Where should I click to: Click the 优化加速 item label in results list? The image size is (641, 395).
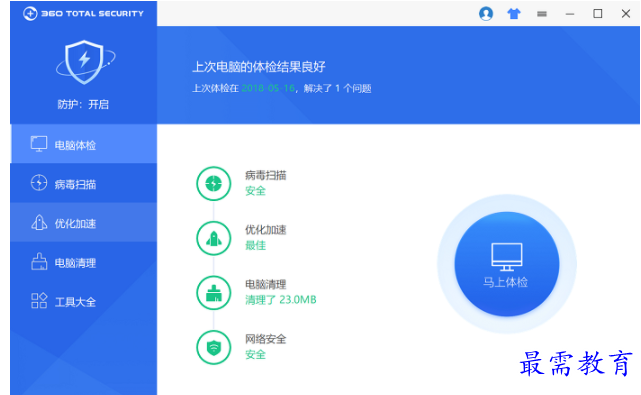pos(265,230)
